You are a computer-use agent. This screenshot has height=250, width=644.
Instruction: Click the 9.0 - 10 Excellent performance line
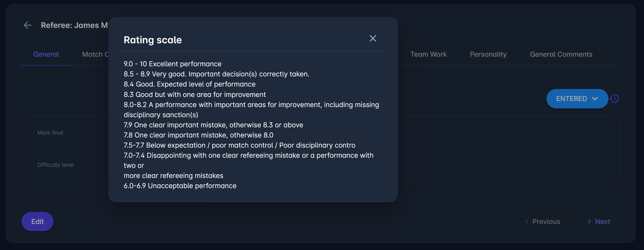point(172,64)
